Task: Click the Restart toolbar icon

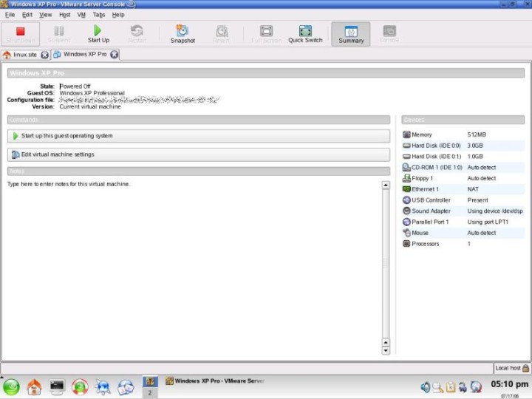Action: (137, 31)
